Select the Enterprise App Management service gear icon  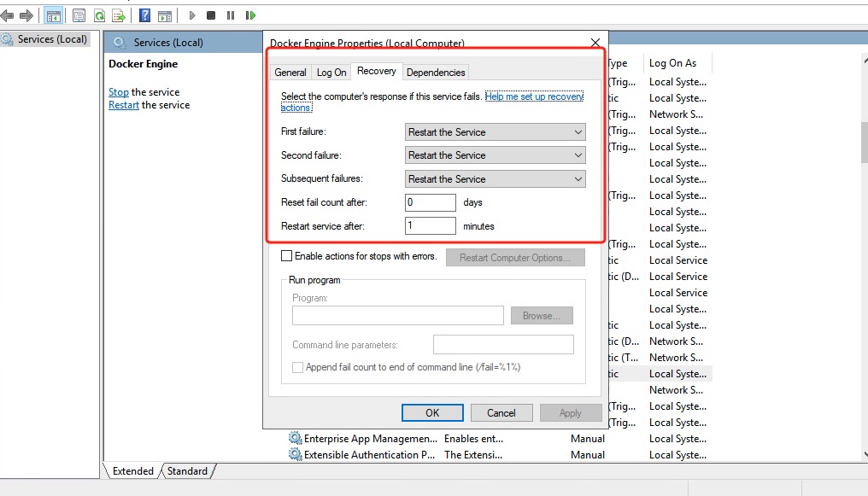pos(295,439)
